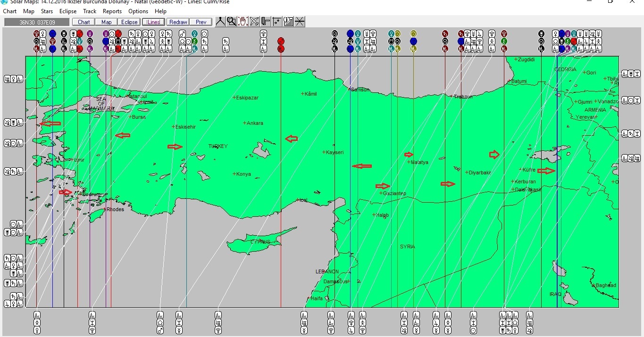Click the Map button
Viewport: 644px width, 337px height.
coord(106,22)
